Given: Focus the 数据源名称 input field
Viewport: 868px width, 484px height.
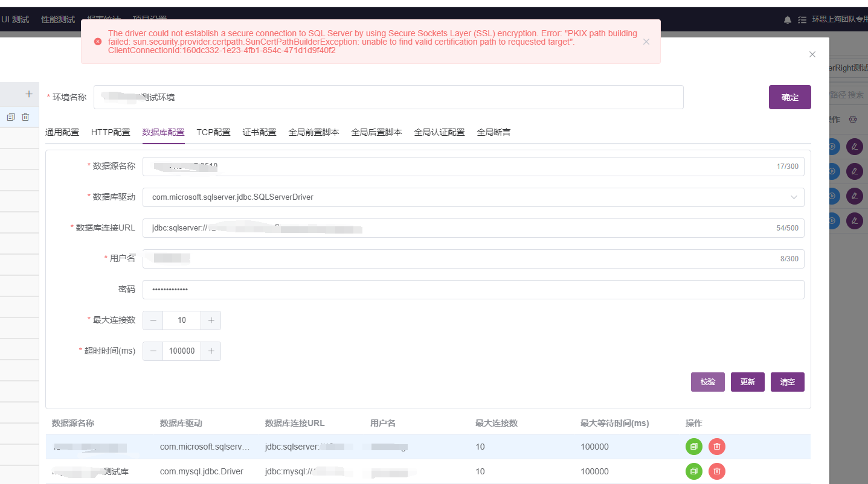Looking at the screenshot, I should click(x=474, y=166).
